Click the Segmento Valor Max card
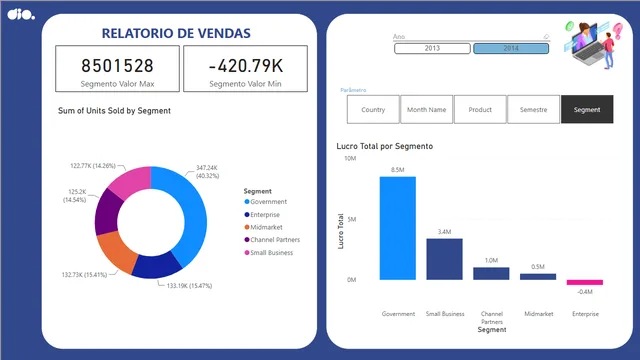The image size is (640, 360). (118, 69)
